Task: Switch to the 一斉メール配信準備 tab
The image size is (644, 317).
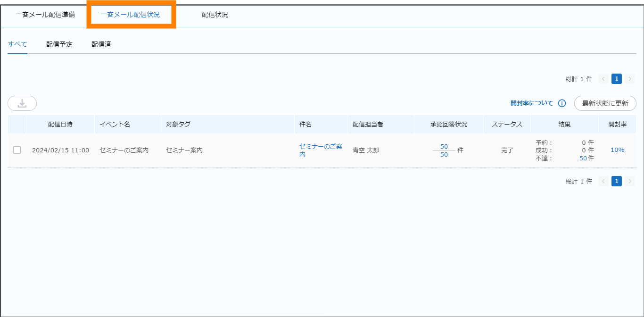Action: (45, 15)
